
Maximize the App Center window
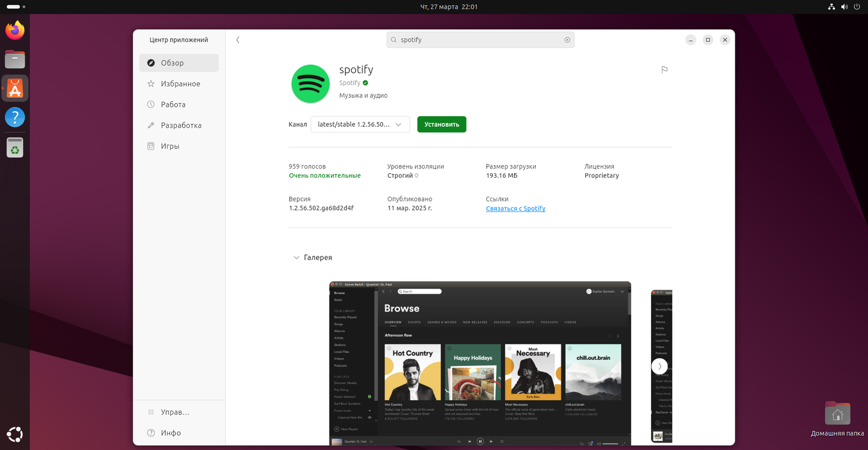point(708,40)
